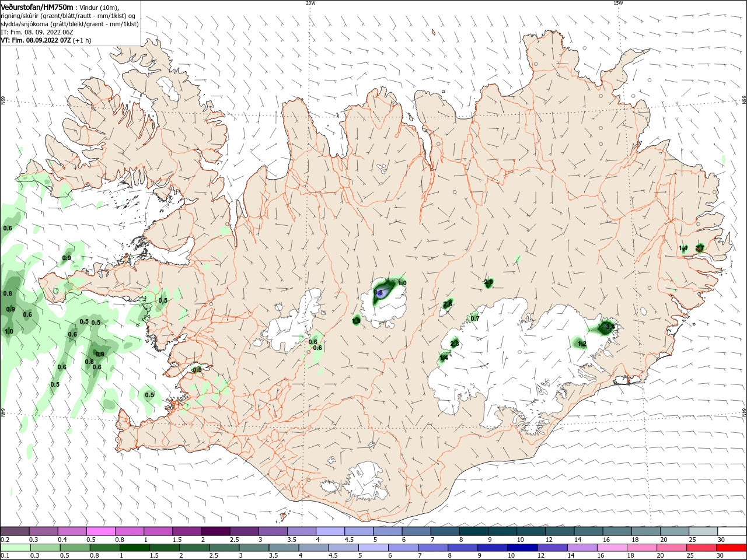The image size is (747, 560).
Task: Click the 9–10 deep blue rain swatch
Action: pyautogui.click(x=493, y=548)
